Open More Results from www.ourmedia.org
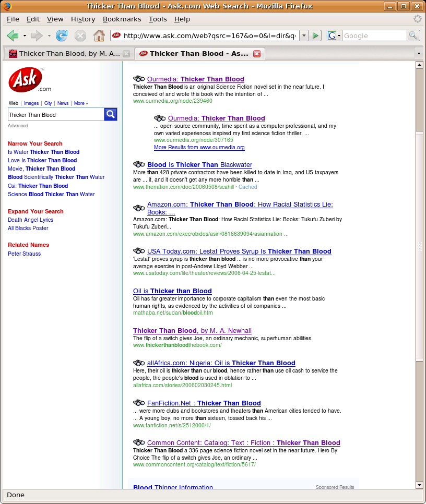The image size is (426, 504). click(199, 147)
